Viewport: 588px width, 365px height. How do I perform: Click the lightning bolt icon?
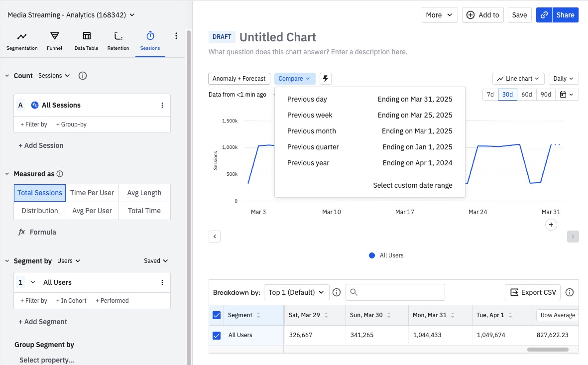[326, 79]
